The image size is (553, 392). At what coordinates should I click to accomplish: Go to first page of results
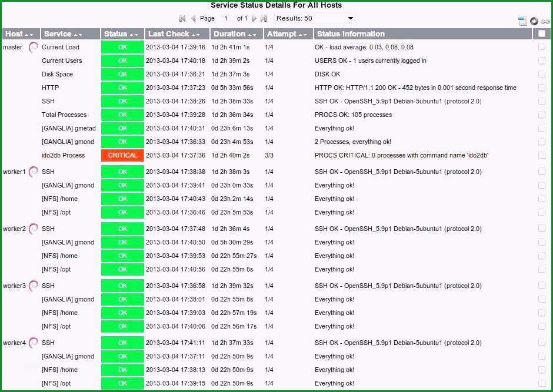(x=182, y=18)
